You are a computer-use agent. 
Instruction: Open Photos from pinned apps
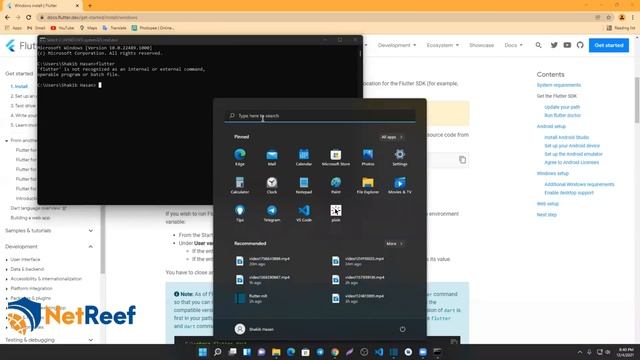coord(368,157)
